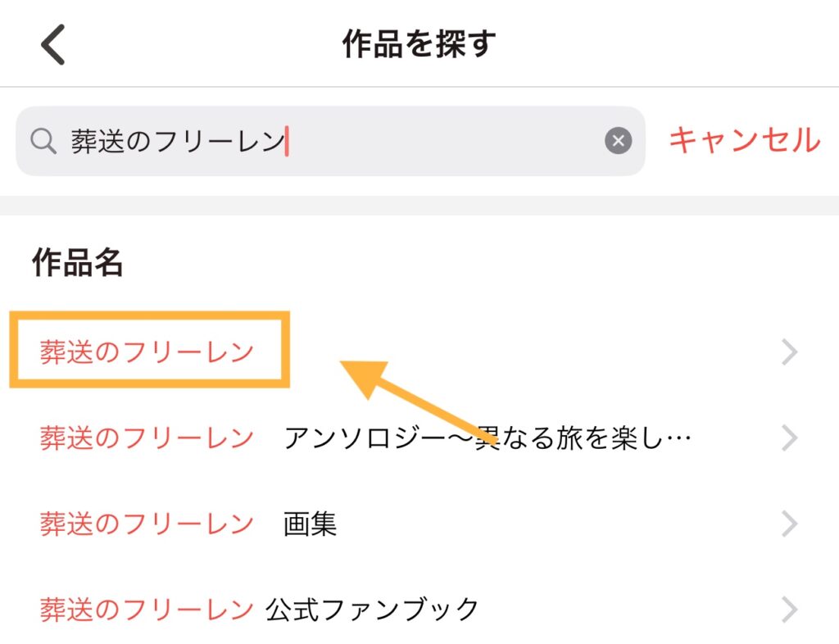This screenshot has width=839, height=644.
Task: Open chevron beside アンソロジー result
Action: (790, 438)
